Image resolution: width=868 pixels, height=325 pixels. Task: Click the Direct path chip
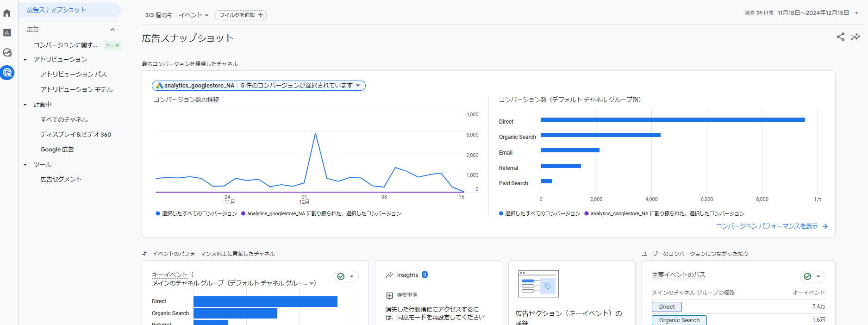667,307
